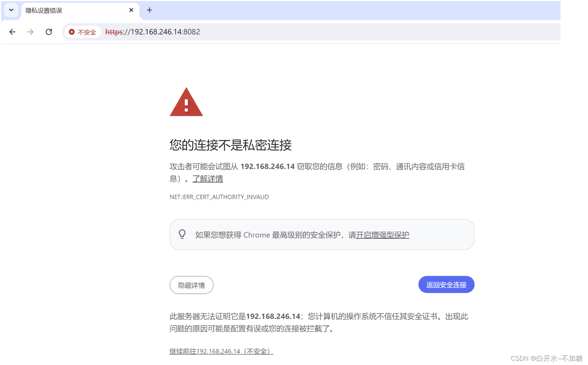
Task: Close the 隐私设置错误 tab
Action: pyautogui.click(x=131, y=10)
